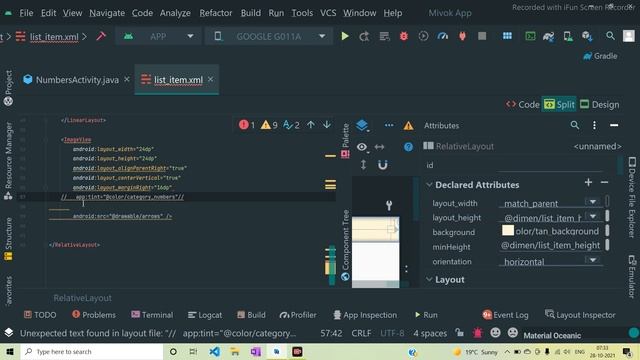Open the Gradle side panel
640x360 pixels.
point(600,56)
